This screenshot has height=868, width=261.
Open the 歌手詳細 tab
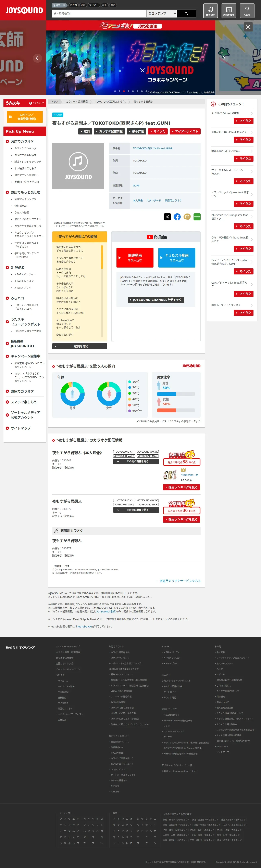point(136,131)
